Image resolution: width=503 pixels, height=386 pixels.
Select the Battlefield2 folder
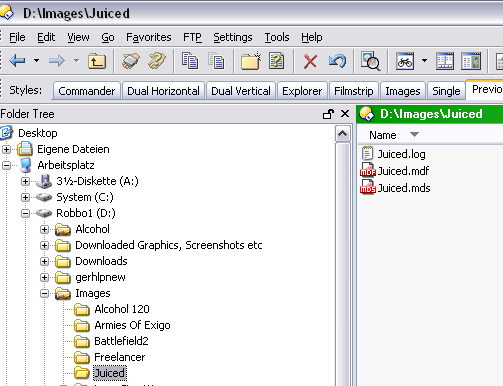coord(121,341)
